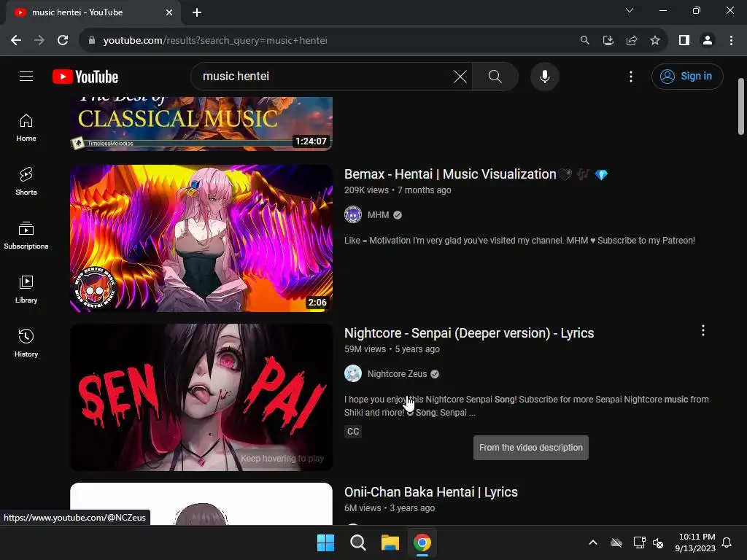Open the Windows Start menu

(x=326, y=542)
